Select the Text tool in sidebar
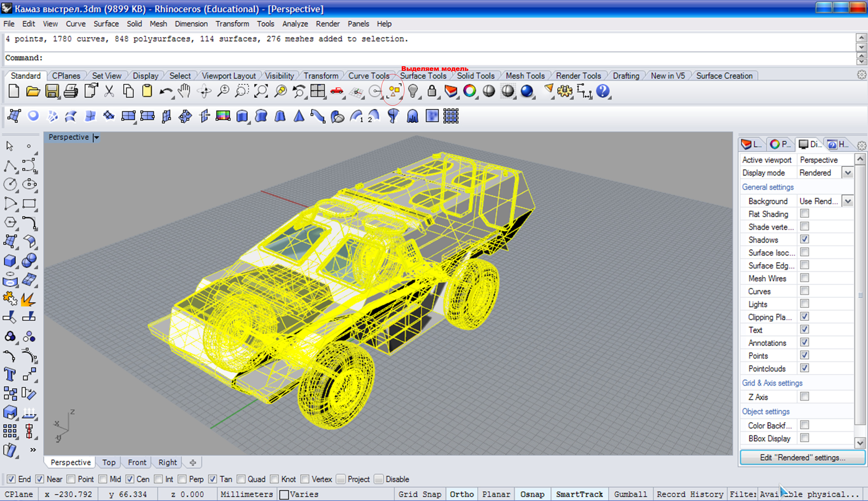 coord(10,374)
